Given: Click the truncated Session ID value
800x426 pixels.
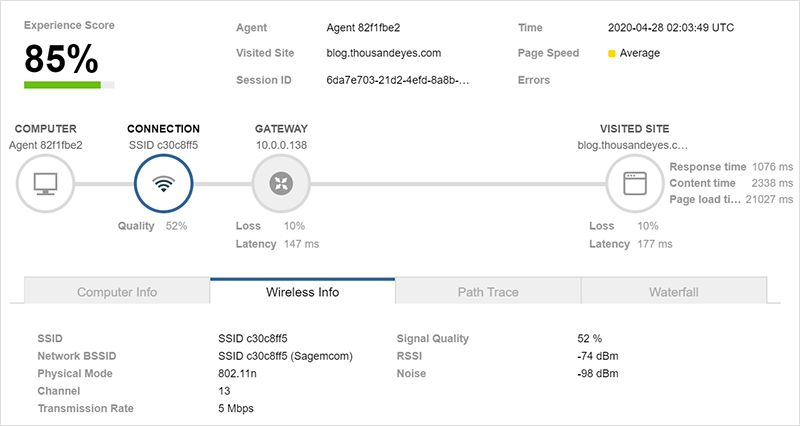Looking at the screenshot, I should [x=398, y=80].
